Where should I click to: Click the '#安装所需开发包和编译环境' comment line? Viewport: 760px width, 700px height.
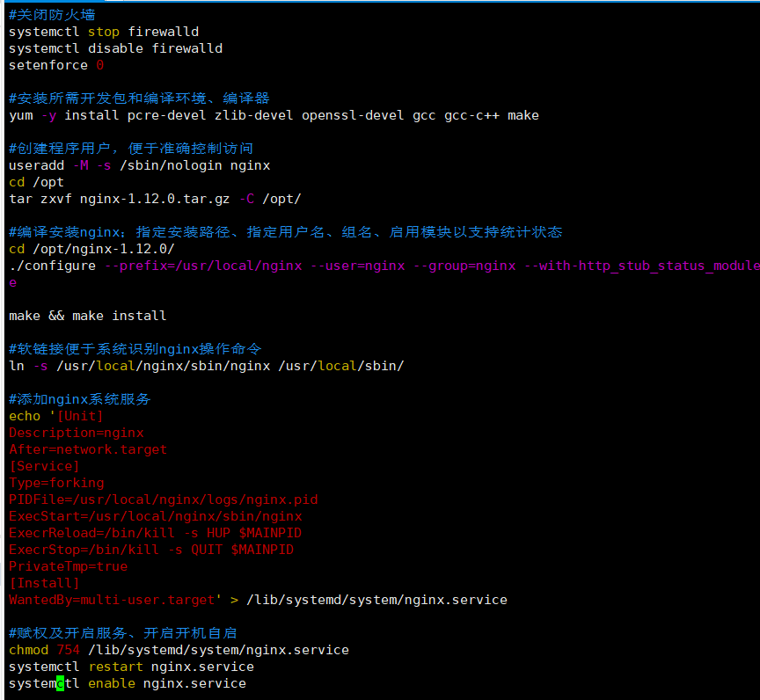pos(139,98)
